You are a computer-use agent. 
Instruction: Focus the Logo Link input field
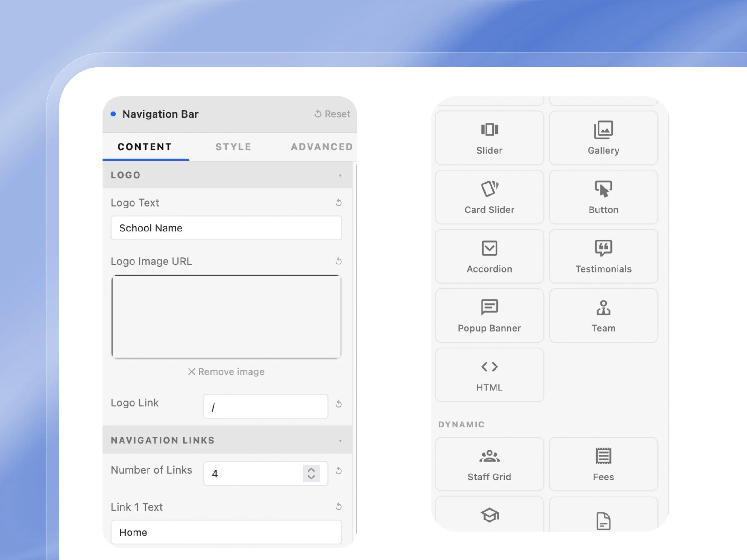coord(266,406)
